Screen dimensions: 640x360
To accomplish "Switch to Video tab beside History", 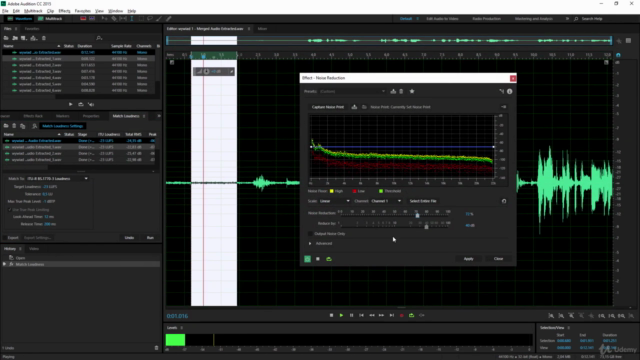I will pos(34,249).
